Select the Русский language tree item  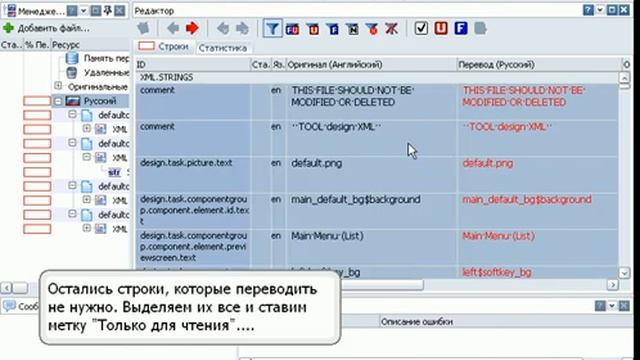click(100, 101)
